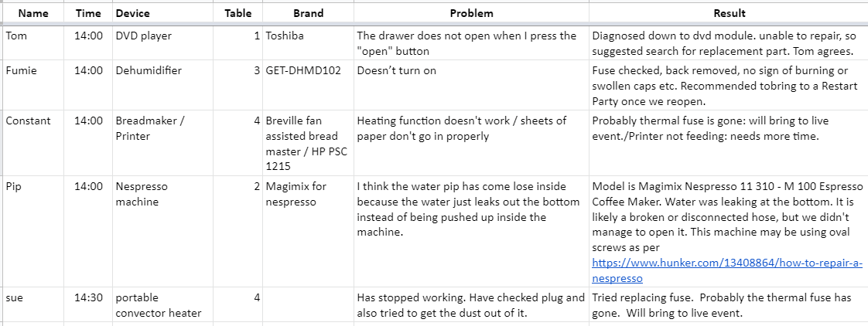This screenshot has height=326, width=868.
Task: Select the cell with name sue
Action: [x=33, y=304]
